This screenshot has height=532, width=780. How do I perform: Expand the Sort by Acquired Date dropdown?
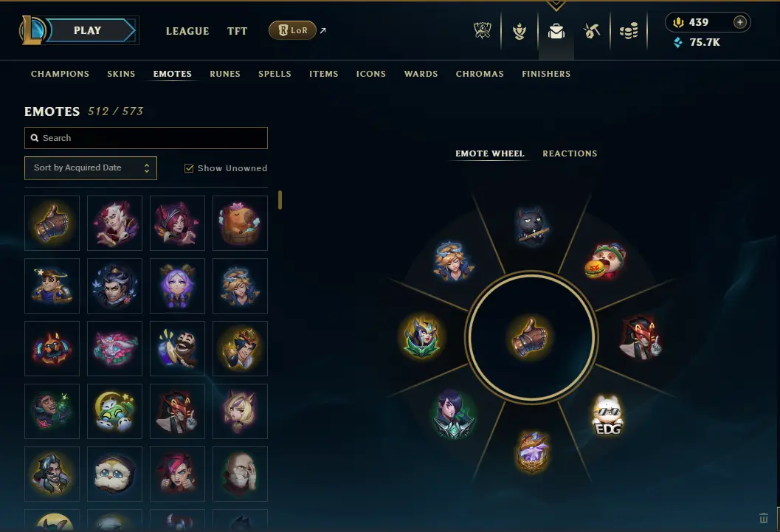click(91, 168)
